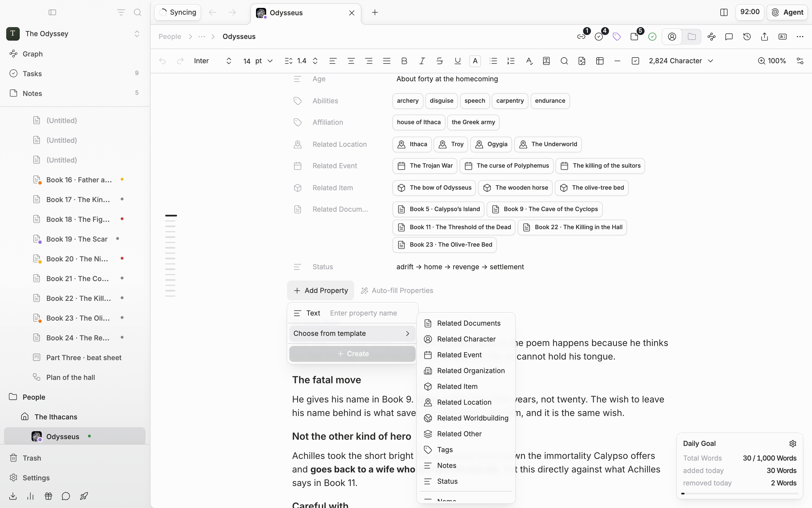Open backlinks icon with badge 1
Screen dimensions: 812x508
click(581, 37)
